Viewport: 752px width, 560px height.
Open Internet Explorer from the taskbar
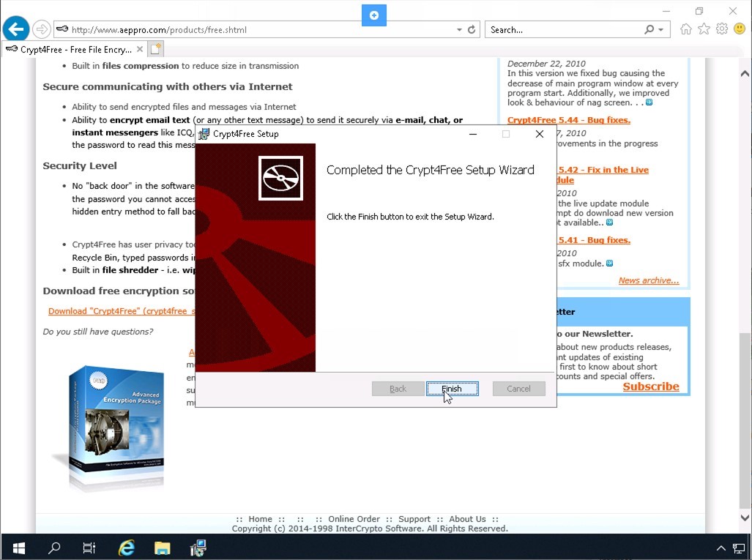click(127, 548)
